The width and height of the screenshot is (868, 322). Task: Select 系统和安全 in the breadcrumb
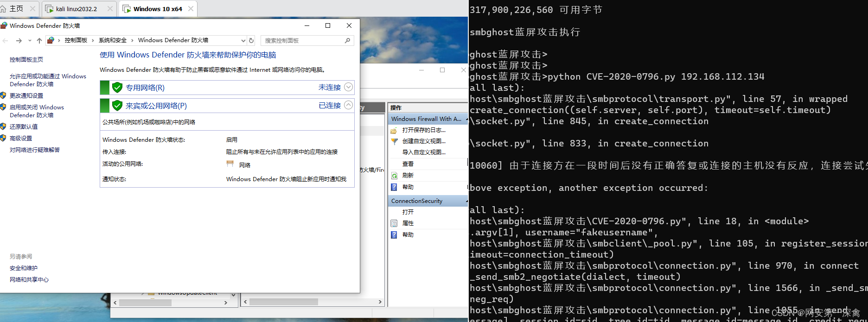tap(113, 40)
